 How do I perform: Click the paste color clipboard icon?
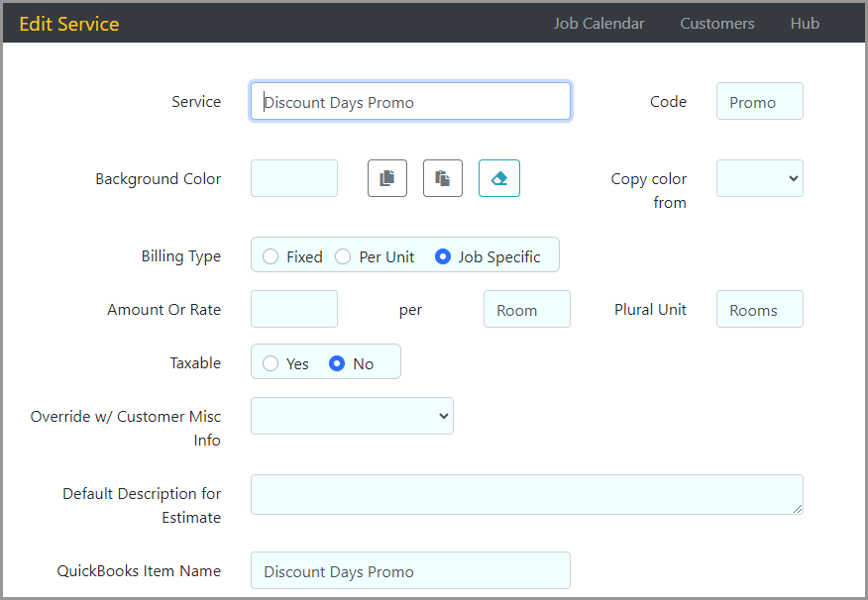point(443,178)
